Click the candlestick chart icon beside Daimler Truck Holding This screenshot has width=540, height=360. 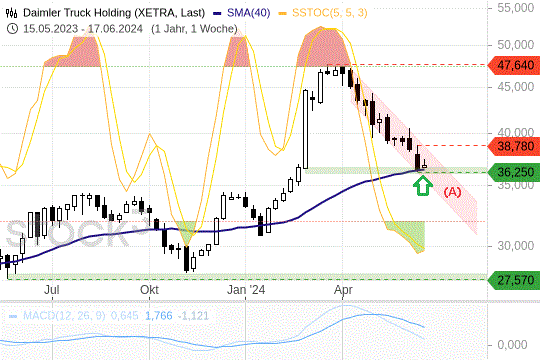pos(11,13)
